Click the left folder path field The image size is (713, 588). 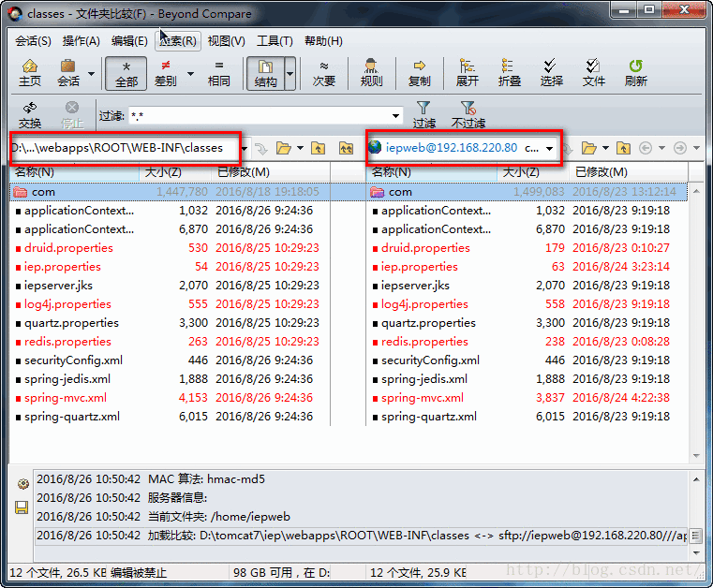click(x=124, y=148)
